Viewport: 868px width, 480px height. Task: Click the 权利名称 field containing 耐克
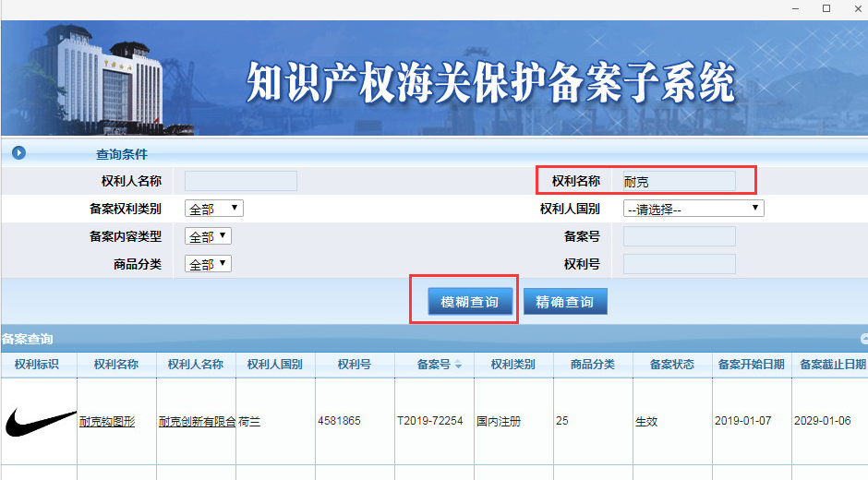tap(679, 181)
